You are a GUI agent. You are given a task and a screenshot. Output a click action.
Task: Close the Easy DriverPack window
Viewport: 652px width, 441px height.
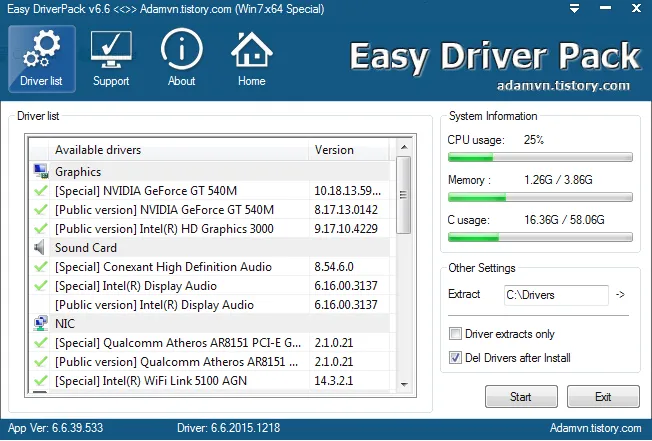636,8
